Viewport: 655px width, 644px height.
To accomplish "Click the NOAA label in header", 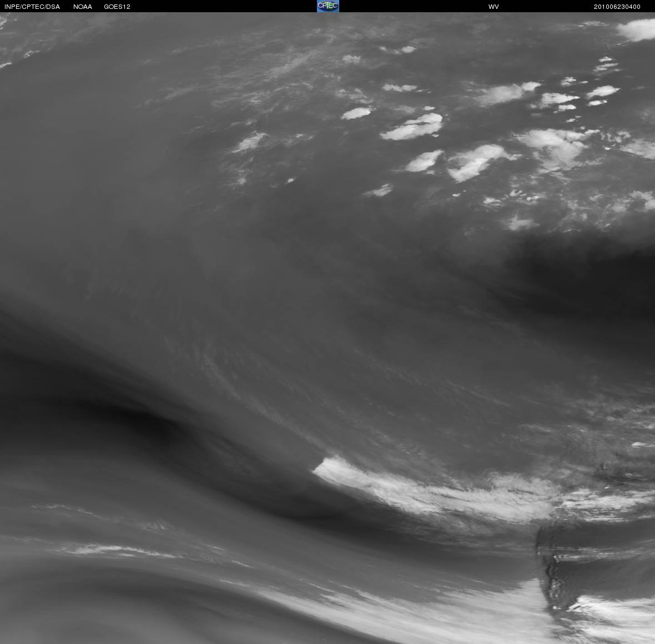I will (x=83, y=7).
